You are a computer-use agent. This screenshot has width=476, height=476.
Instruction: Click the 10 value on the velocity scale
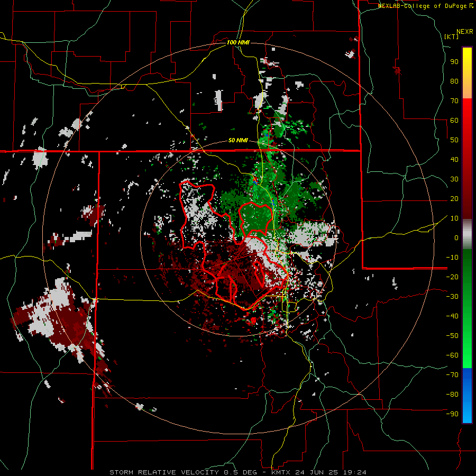tap(454, 218)
